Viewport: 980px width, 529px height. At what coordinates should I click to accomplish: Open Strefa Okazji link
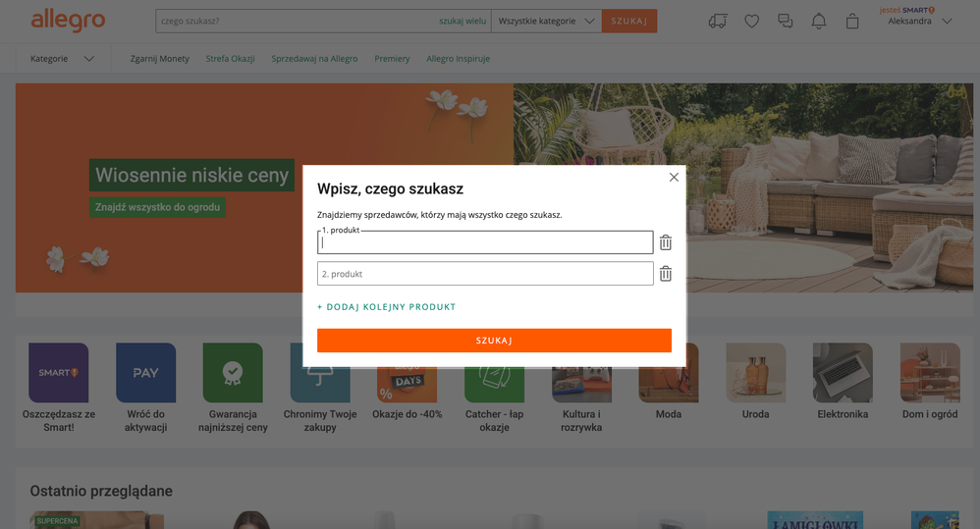230,59
